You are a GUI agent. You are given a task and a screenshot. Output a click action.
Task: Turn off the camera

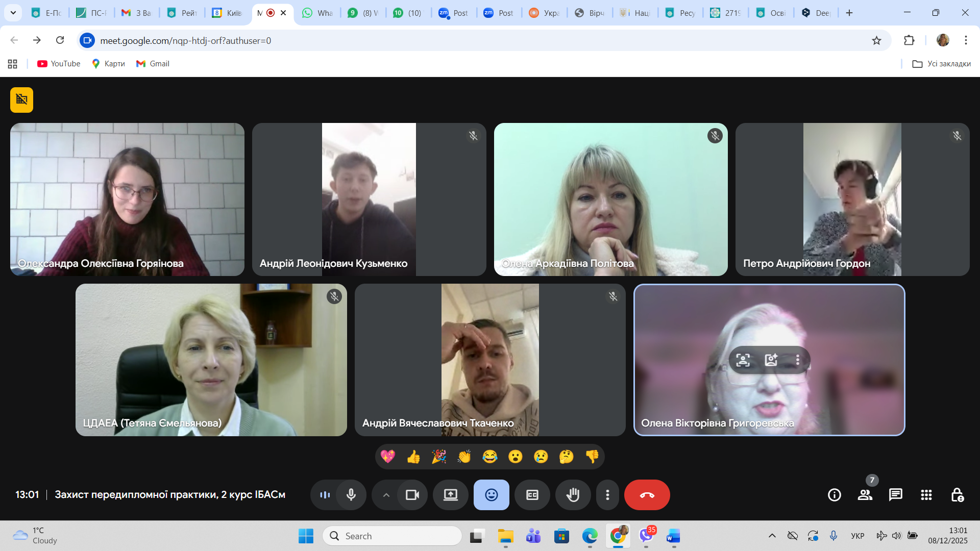point(412,495)
